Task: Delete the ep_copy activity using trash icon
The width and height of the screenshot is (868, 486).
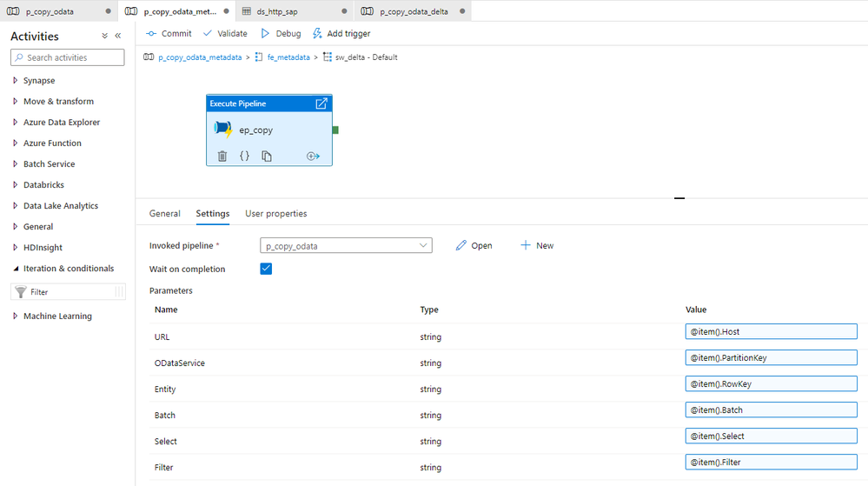Action: 222,156
